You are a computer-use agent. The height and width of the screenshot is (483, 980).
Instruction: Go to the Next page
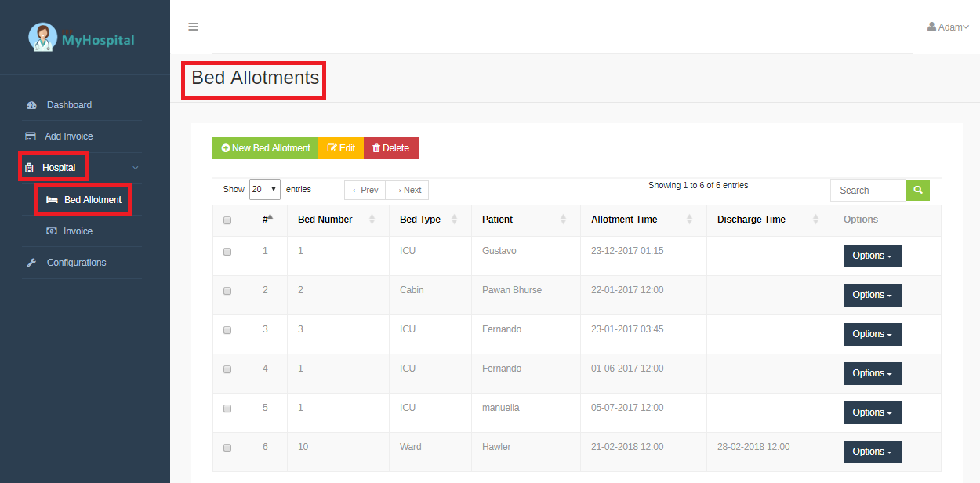tap(407, 190)
